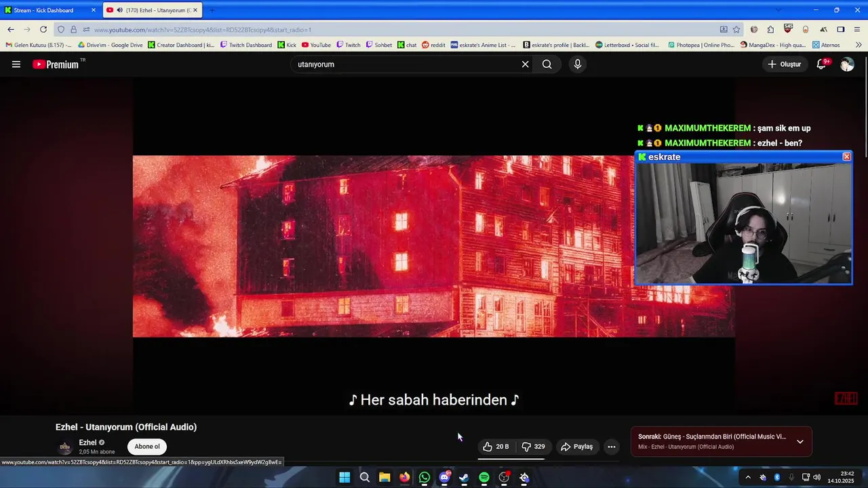The height and width of the screenshot is (488, 868).
Task: Reload the page in the browser toolbar
Action: (43, 30)
